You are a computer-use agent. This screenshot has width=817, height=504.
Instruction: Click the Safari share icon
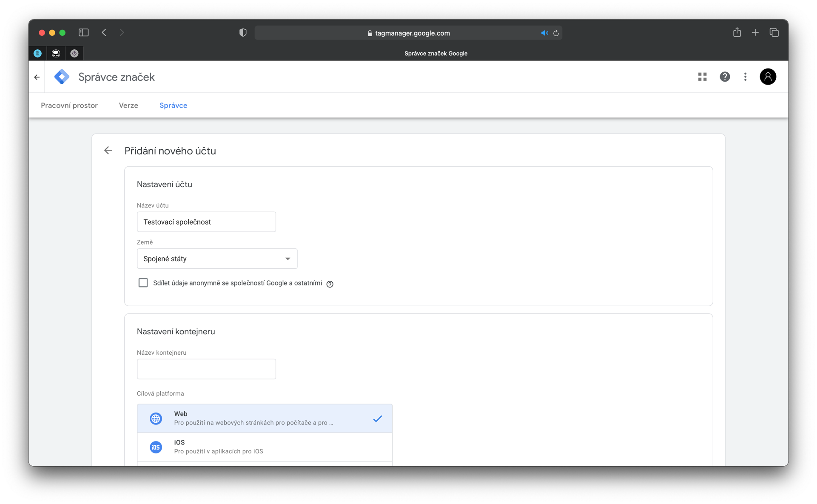(x=737, y=32)
